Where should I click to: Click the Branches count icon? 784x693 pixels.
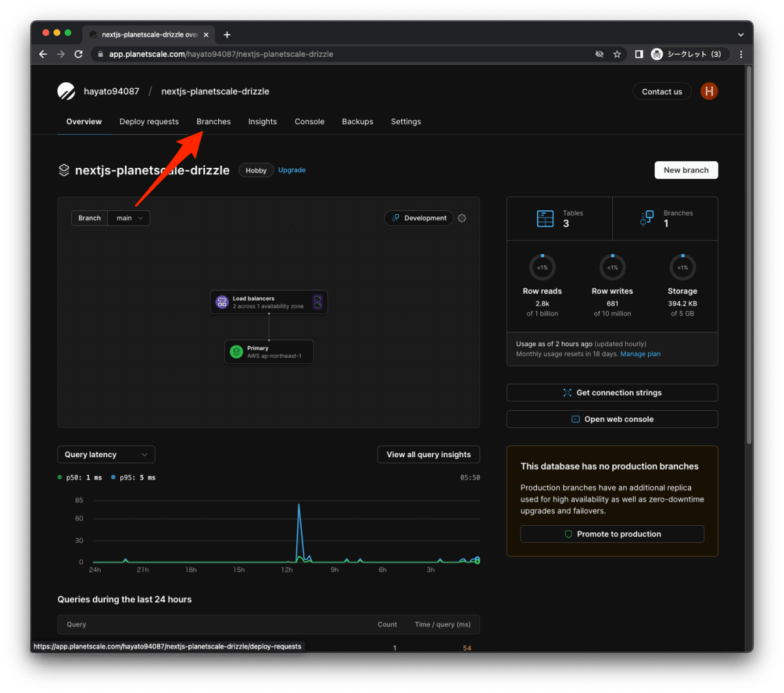click(647, 218)
